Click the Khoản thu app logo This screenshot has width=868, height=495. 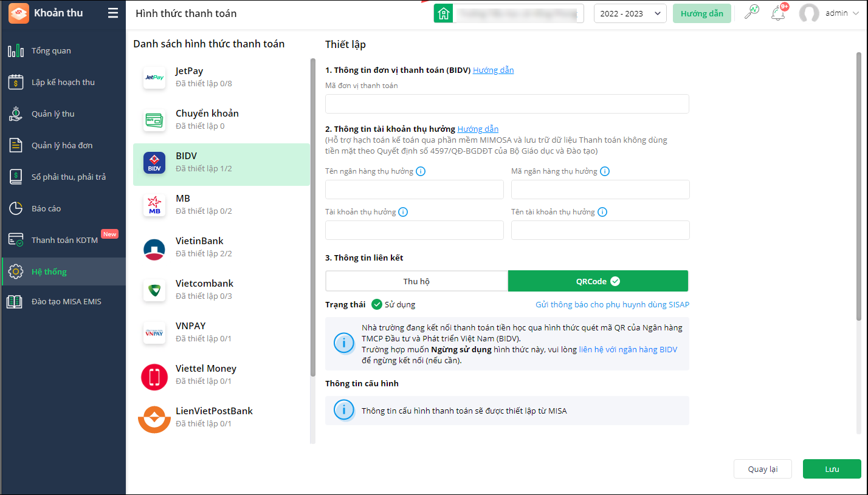pos(19,13)
